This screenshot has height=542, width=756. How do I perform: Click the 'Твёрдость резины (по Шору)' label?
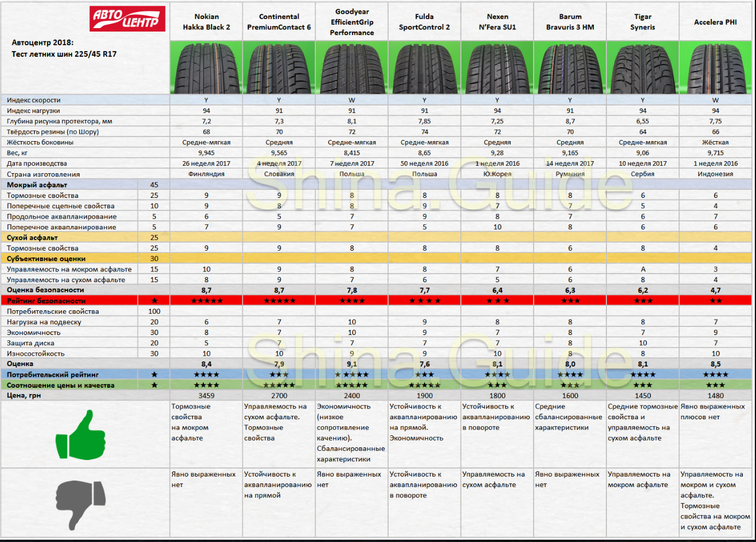(53, 131)
